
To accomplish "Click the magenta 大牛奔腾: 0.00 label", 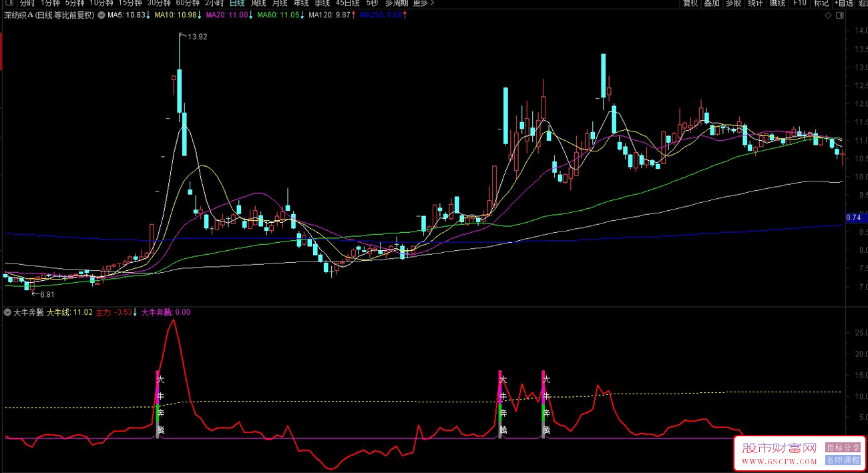I will click(166, 312).
